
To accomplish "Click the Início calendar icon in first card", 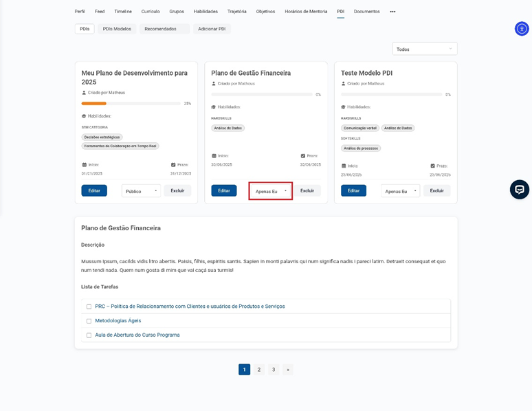I will pos(85,165).
